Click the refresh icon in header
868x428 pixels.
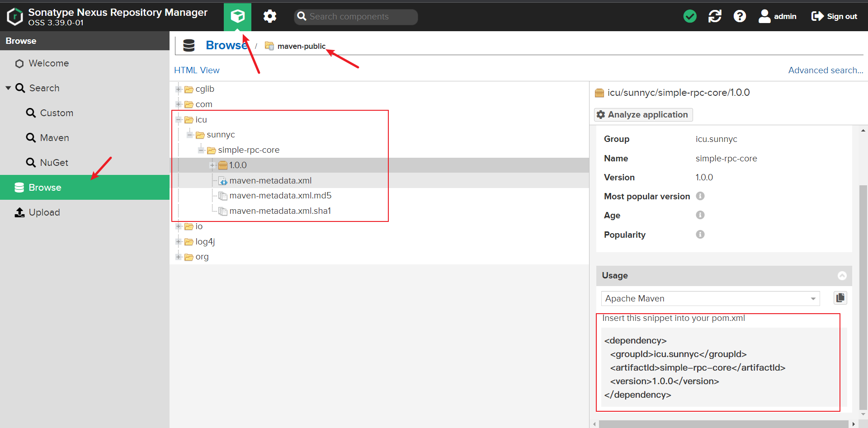coord(715,17)
